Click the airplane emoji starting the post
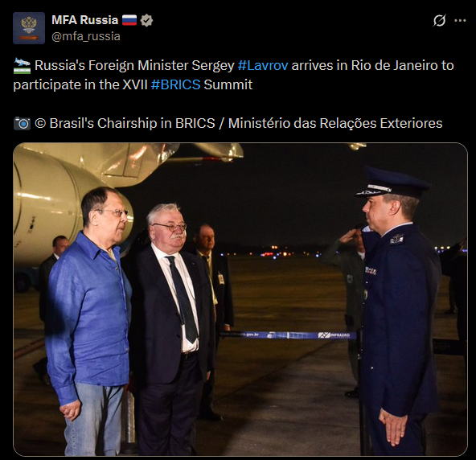This screenshot has width=476, height=460. [x=23, y=66]
